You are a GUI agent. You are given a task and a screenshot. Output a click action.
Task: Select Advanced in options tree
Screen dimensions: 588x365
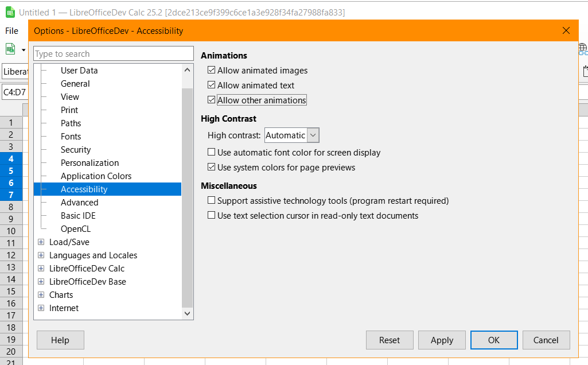80,203
